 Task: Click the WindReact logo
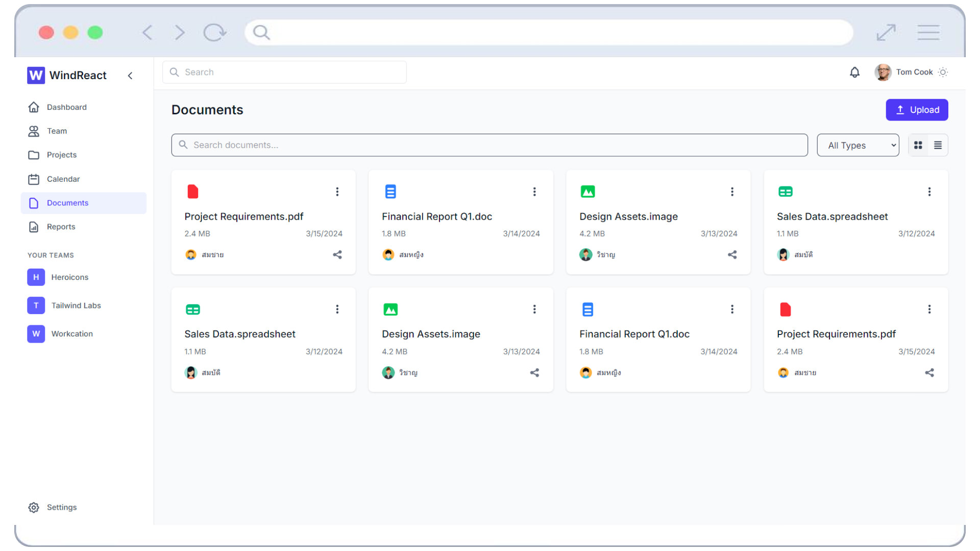[x=67, y=76]
